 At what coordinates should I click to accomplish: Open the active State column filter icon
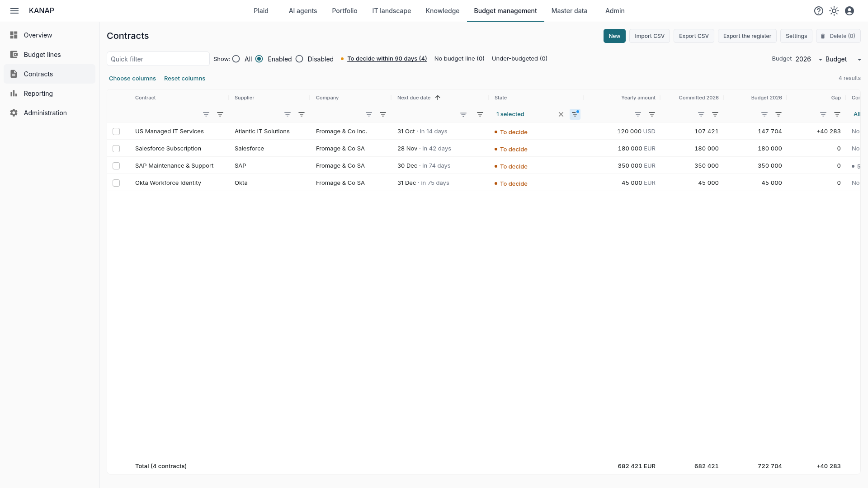click(x=575, y=114)
